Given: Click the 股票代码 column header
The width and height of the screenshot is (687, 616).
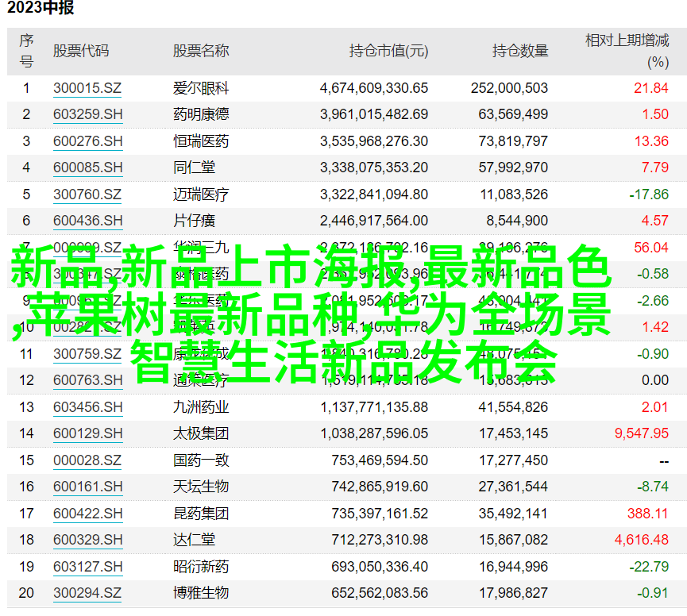Looking at the screenshot, I should pyautogui.click(x=81, y=52).
